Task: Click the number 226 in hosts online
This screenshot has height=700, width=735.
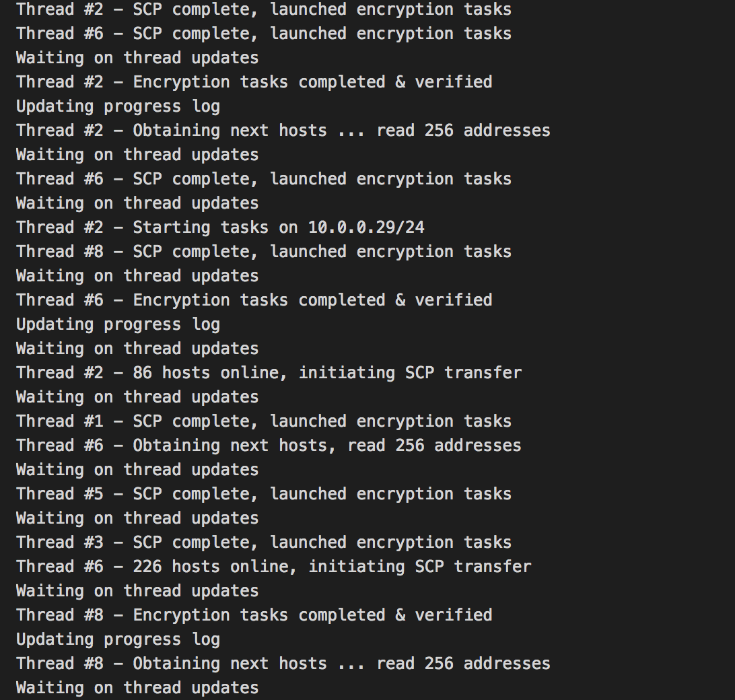Action: [x=147, y=567]
